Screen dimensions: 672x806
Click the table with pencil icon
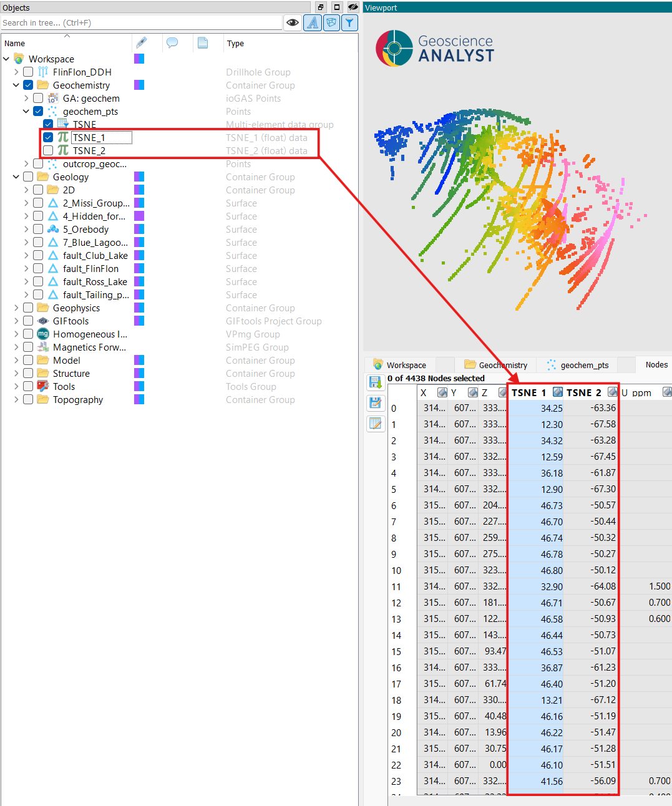click(x=376, y=424)
